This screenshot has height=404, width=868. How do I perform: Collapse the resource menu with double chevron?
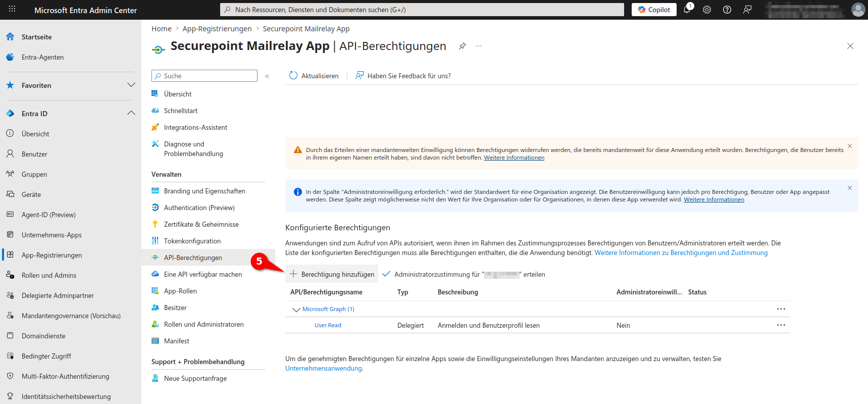(267, 76)
